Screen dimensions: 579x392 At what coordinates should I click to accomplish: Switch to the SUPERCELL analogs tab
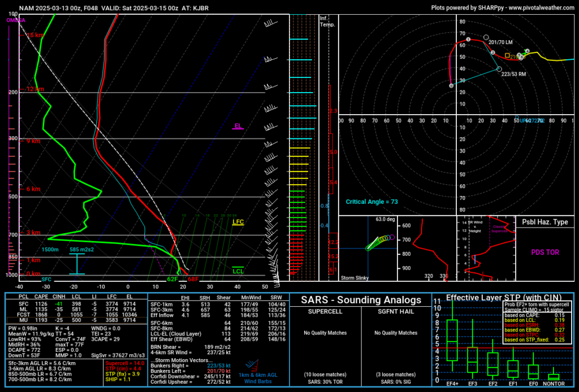pos(325,311)
